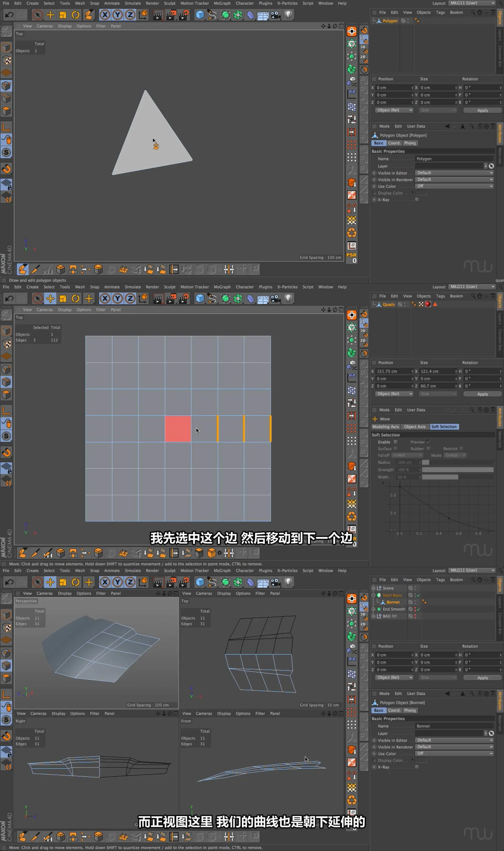504x851 pixels.
Task: Toggle green enable checkmark on End Smooth
Action: (x=418, y=609)
